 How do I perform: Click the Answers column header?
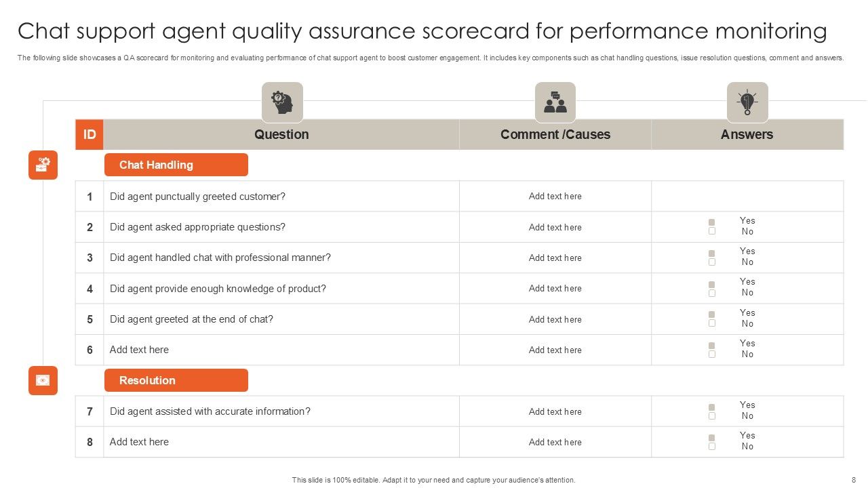coord(747,134)
